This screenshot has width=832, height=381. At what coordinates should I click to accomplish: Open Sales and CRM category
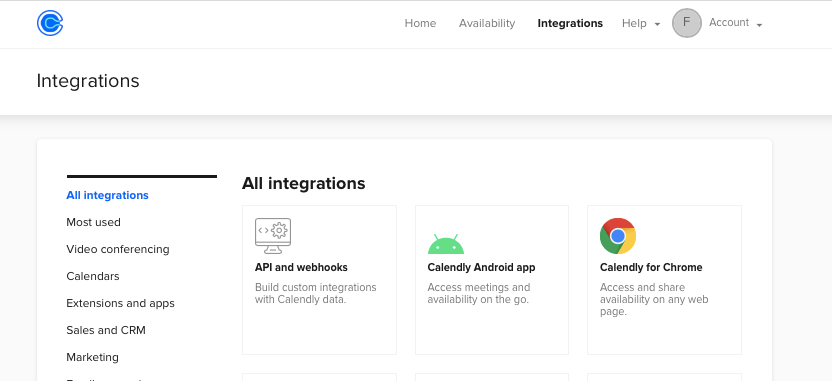tap(106, 331)
